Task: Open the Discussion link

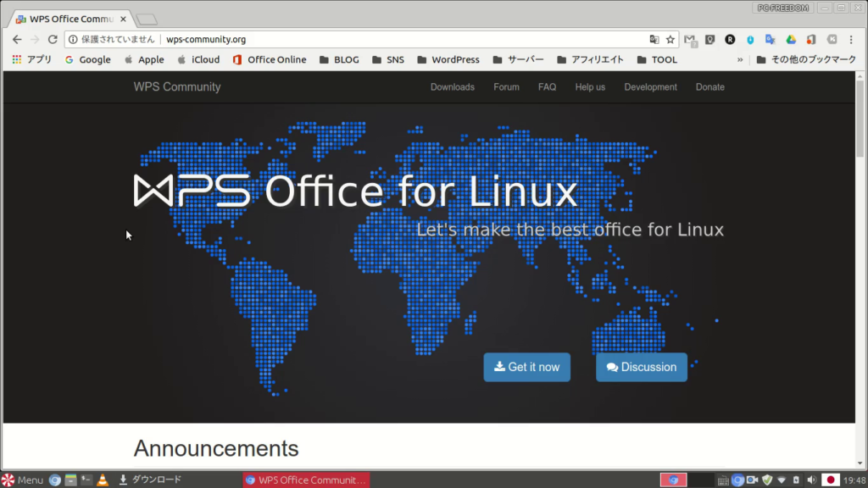Action: [x=641, y=367]
